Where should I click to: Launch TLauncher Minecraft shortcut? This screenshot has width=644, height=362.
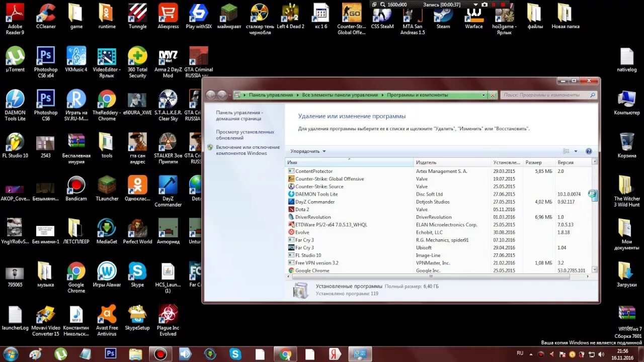click(107, 189)
